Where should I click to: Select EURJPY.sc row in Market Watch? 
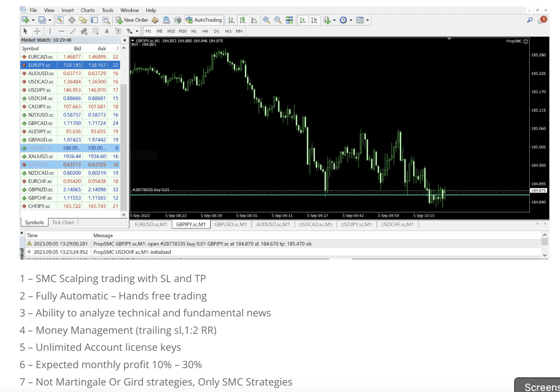(70, 65)
